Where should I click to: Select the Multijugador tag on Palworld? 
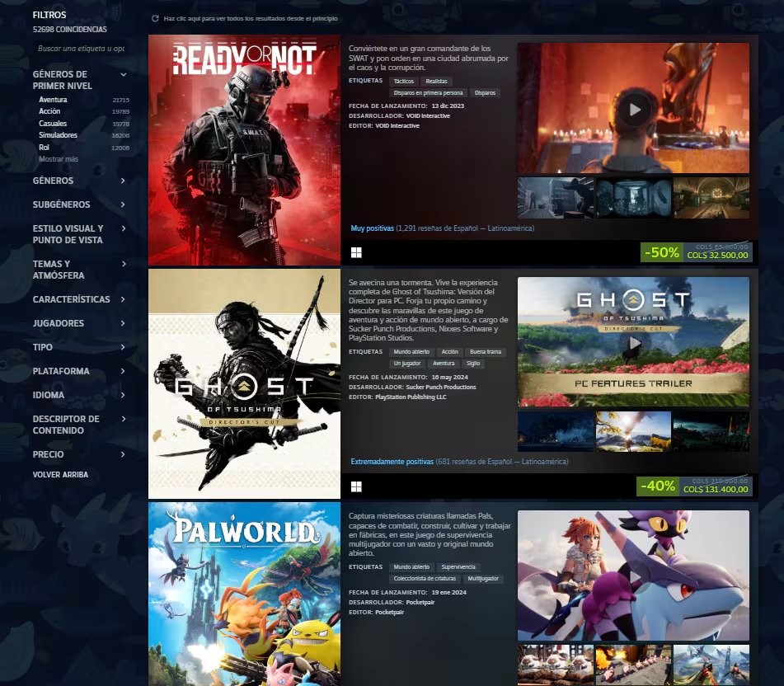483,579
